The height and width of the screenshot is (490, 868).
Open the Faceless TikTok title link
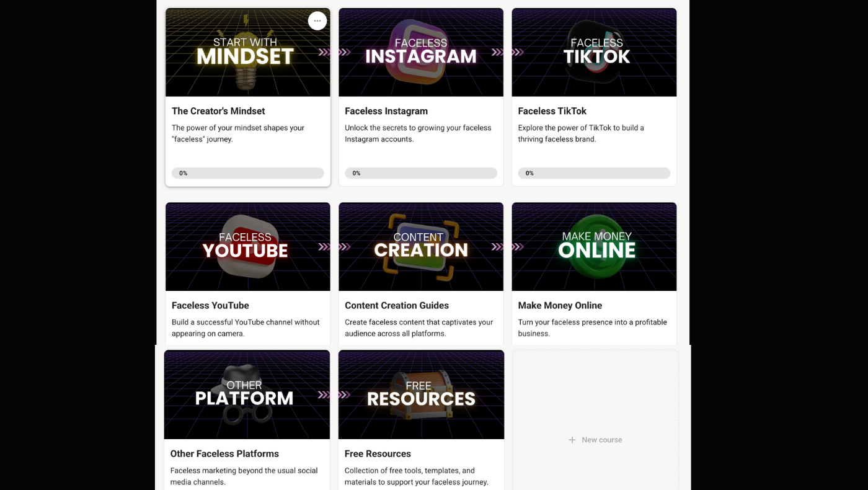[552, 111]
